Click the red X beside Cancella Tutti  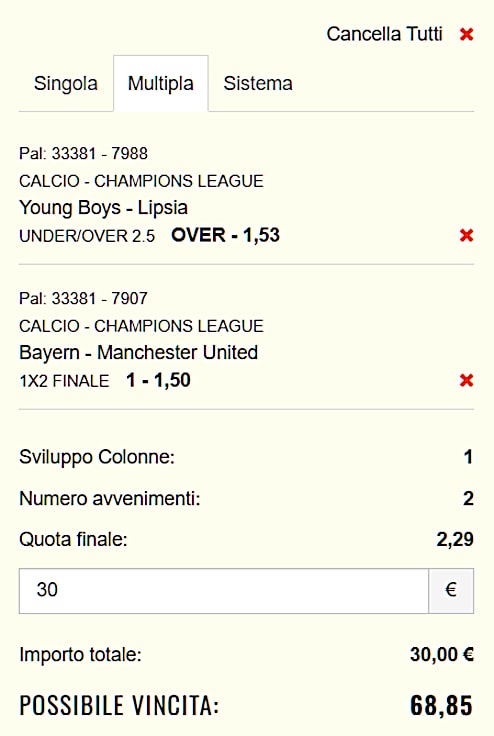tap(466, 34)
